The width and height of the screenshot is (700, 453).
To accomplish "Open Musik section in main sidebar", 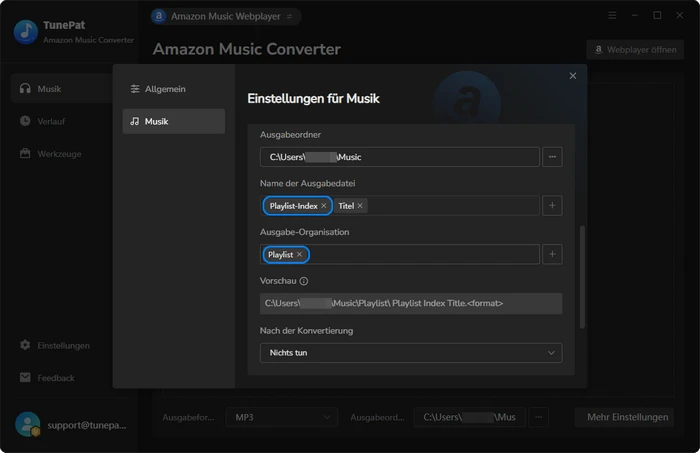I will click(61, 89).
